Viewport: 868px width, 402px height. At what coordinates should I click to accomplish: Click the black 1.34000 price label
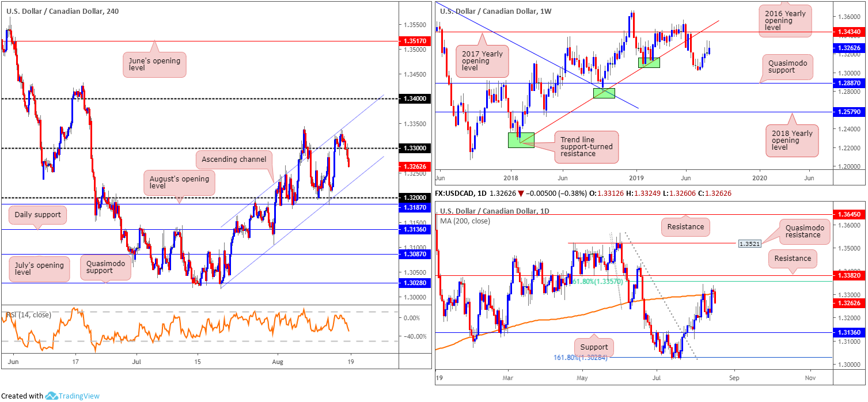pyautogui.click(x=415, y=99)
